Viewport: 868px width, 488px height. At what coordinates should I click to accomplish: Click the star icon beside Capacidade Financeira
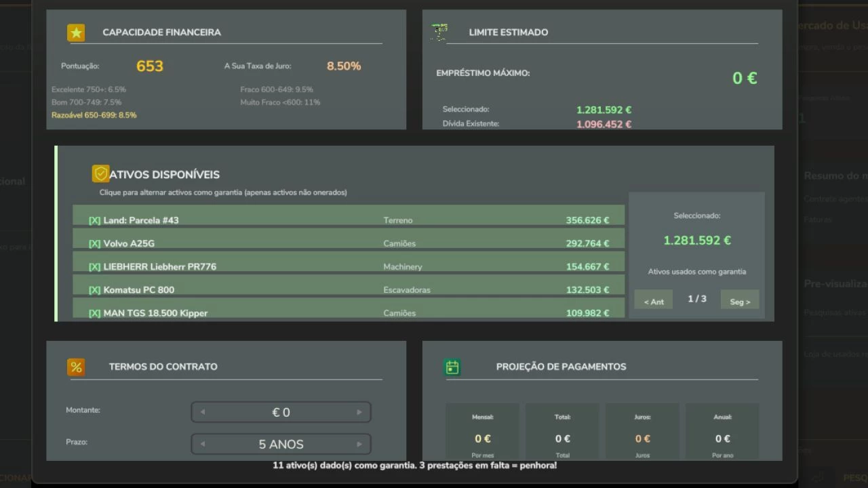click(76, 33)
